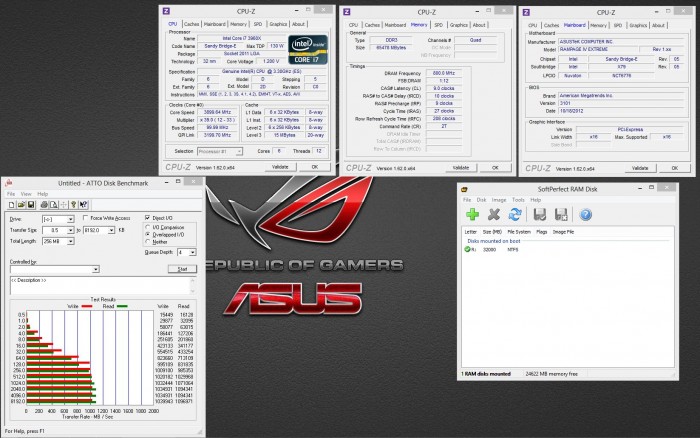Image resolution: width=700 pixels, height=438 pixels.
Task: Expand the Controlled by combo box
Action: click(x=96, y=269)
